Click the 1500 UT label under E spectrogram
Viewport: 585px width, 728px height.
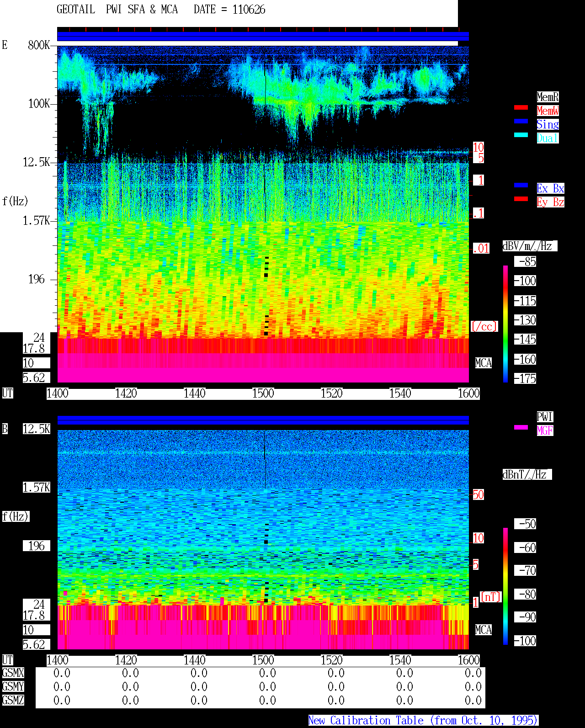coord(263,393)
